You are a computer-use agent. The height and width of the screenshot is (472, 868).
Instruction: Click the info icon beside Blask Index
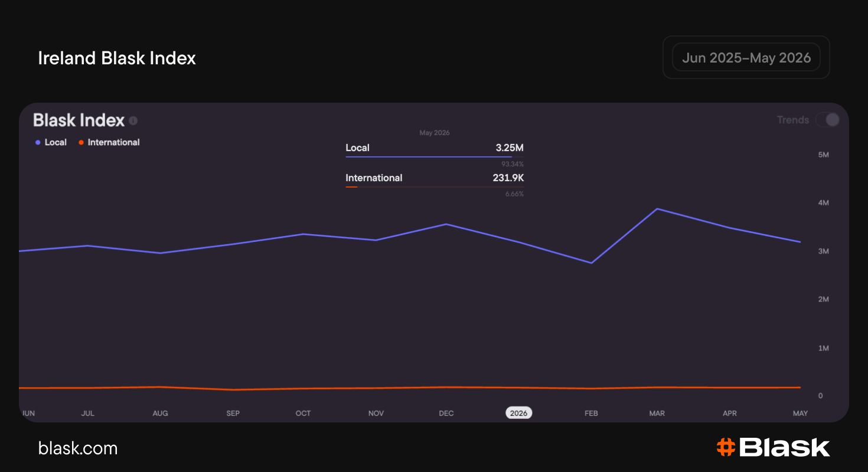[x=133, y=121]
